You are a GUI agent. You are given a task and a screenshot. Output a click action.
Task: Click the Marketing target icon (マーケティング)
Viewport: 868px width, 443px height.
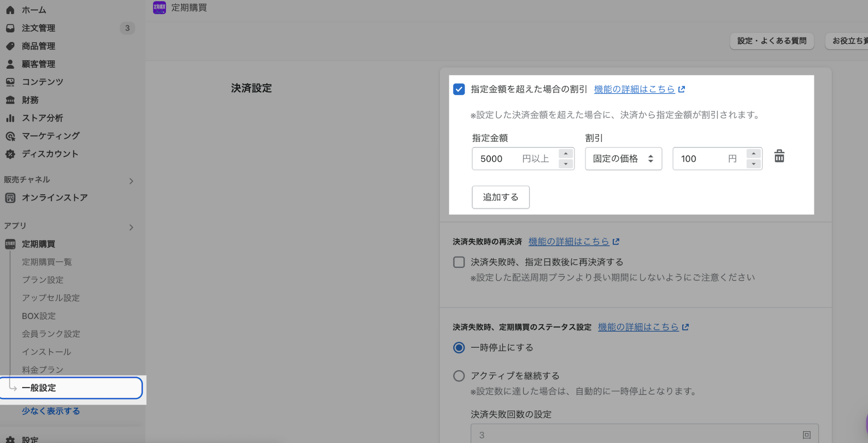click(10, 136)
